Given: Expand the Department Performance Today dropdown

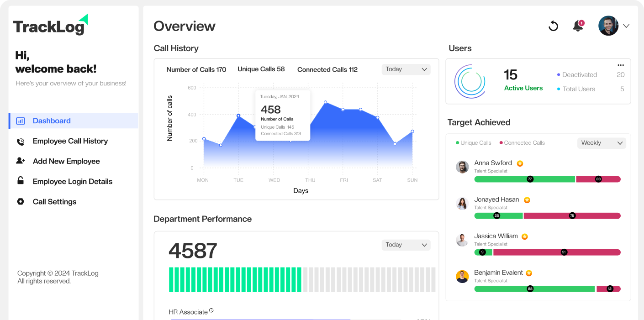Looking at the screenshot, I should point(406,245).
